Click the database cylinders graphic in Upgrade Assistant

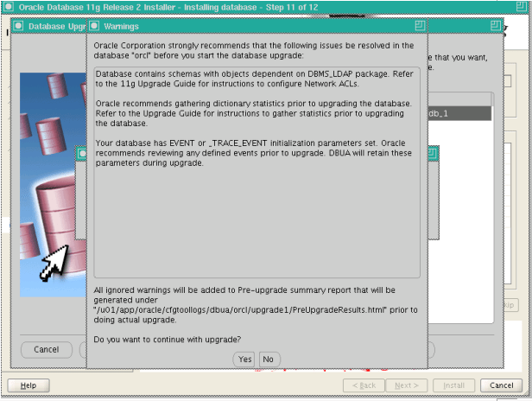pos(53,185)
